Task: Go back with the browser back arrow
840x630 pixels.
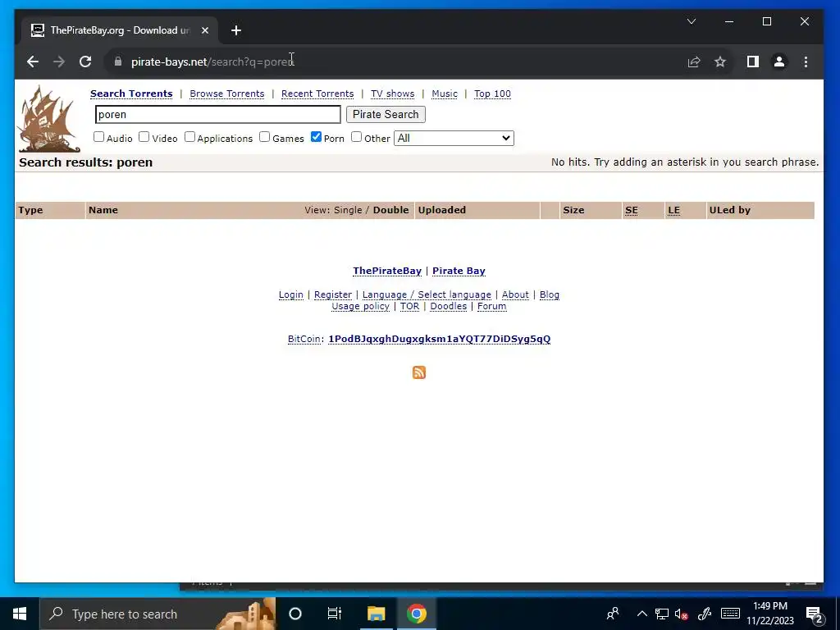Action: 33,62
